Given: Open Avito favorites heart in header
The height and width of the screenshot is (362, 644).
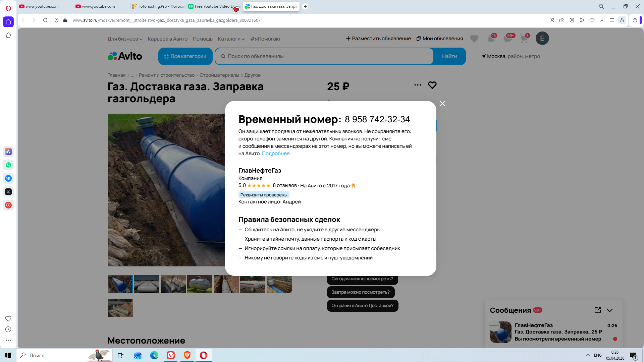Looking at the screenshot, I should point(474,39).
